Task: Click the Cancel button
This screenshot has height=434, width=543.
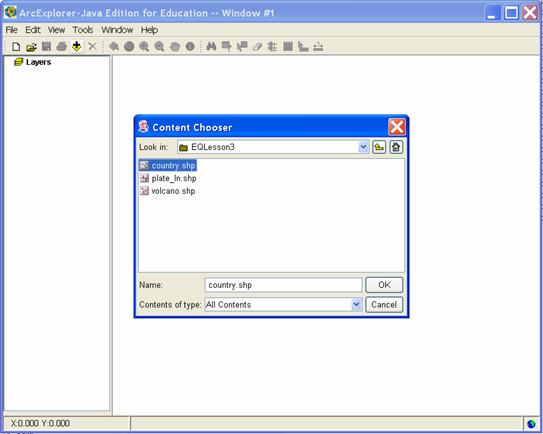Action: tap(384, 304)
